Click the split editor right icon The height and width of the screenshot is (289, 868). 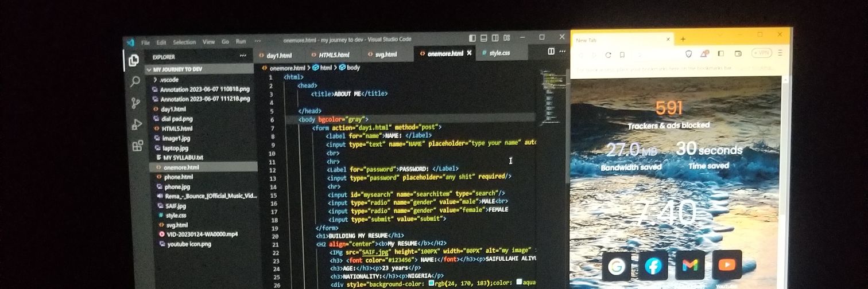pyautogui.click(x=551, y=52)
